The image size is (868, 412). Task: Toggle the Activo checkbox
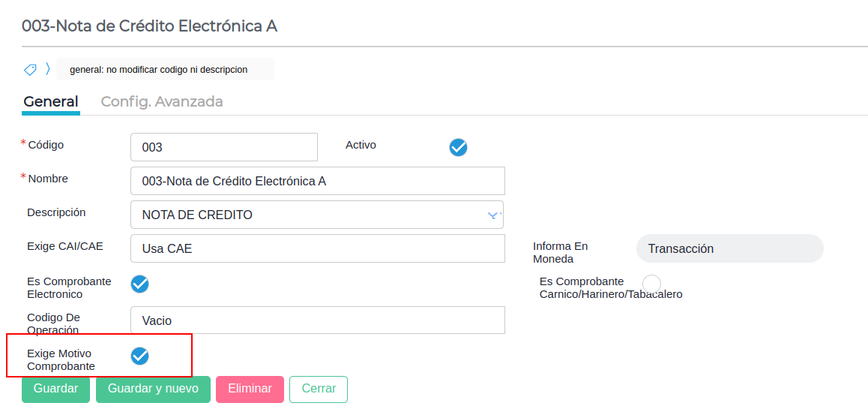pyautogui.click(x=458, y=148)
